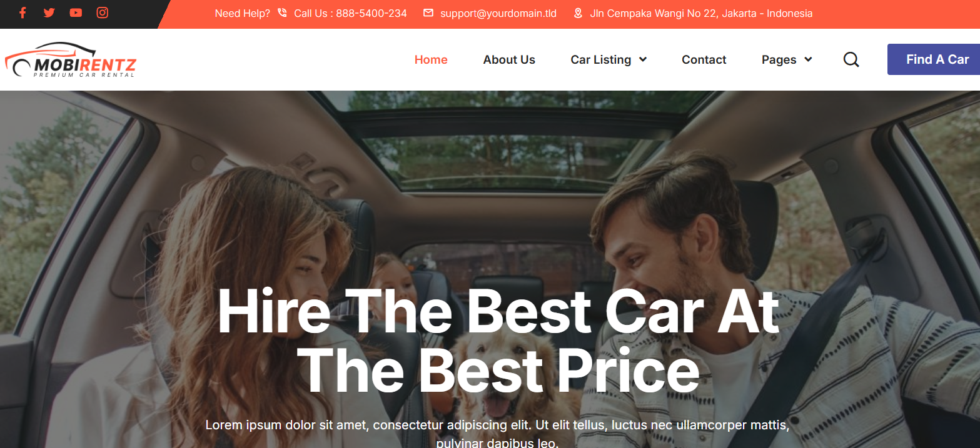Click the search magnifier icon
The height and width of the screenshot is (448, 980).
[851, 59]
